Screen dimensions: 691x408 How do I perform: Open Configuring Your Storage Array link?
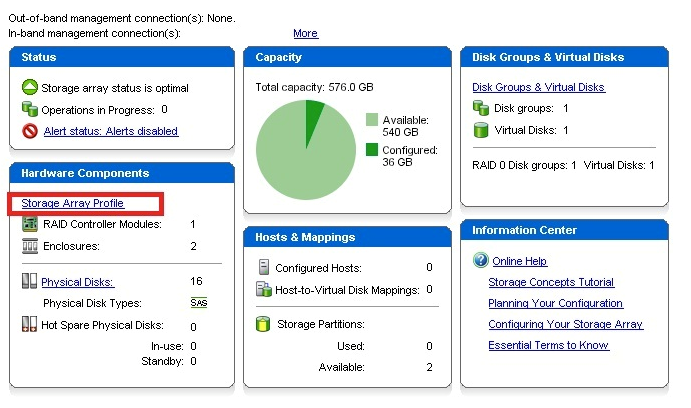565,324
